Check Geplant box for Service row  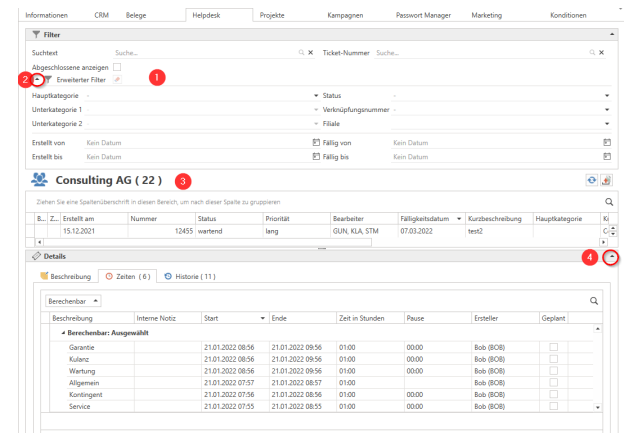click(x=554, y=407)
